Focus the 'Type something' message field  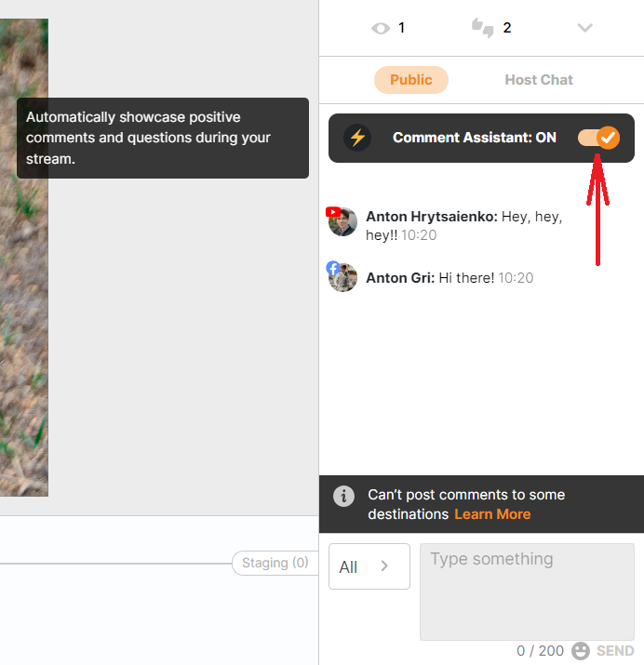(527, 592)
